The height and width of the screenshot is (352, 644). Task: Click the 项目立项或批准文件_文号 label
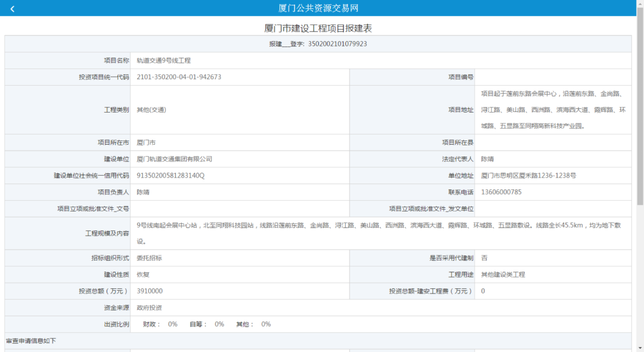[x=93, y=209]
